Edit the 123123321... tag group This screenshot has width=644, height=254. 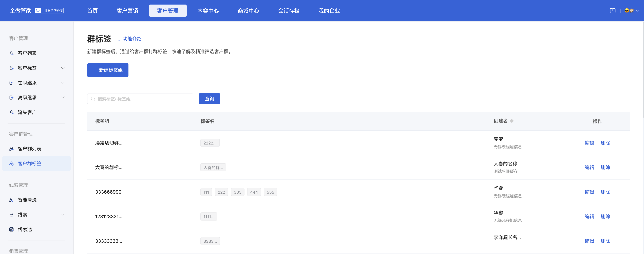589,216
